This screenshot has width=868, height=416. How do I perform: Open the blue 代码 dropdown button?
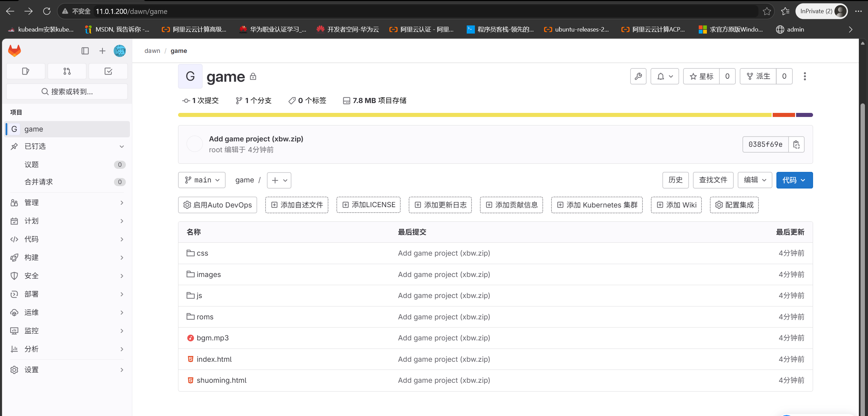coord(794,180)
